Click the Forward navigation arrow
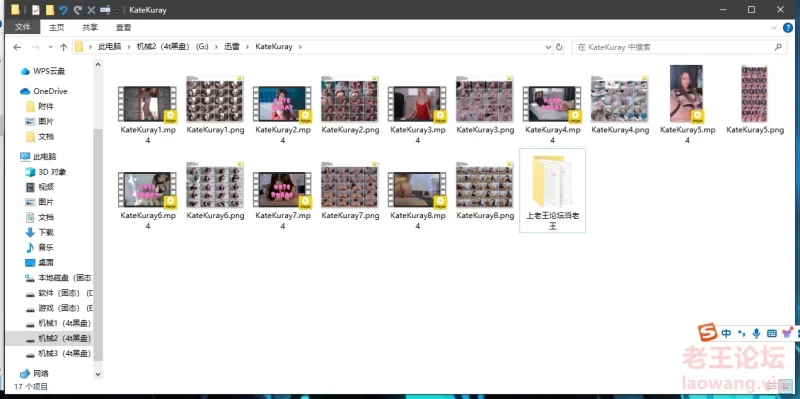 (35, 47)
